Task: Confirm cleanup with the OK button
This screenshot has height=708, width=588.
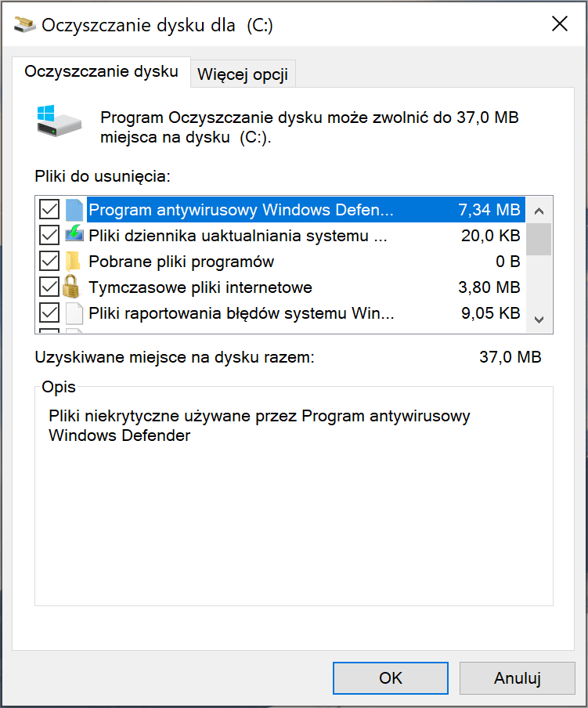Action: tap(391, 677)
